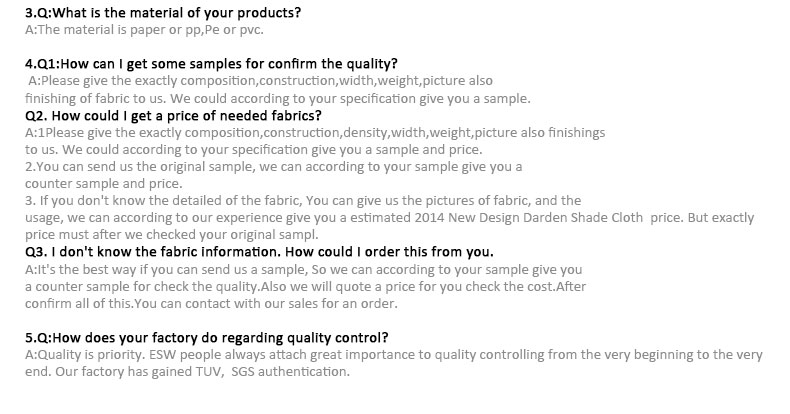Click the line 'A:1Please give the exactly composition'
Image resolution: width=790 pixels, height=414 pixels.
315,133
